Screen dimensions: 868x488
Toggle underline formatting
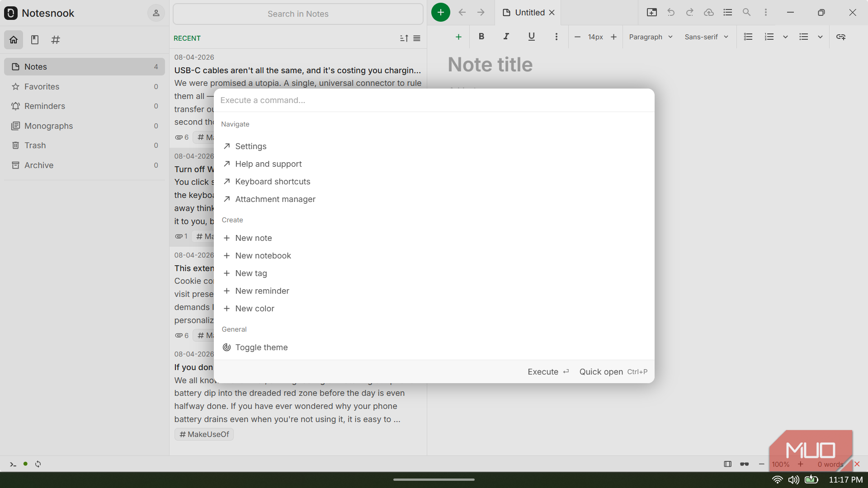pos(532,37)
